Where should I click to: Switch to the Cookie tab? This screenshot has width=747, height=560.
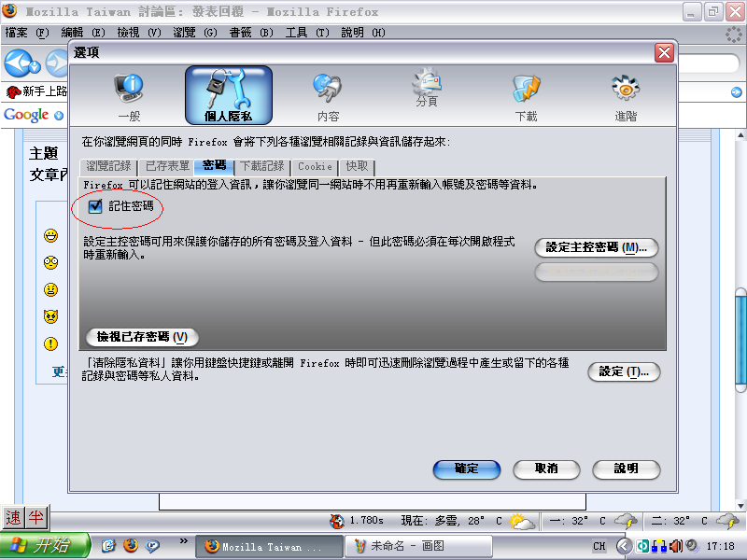315,166
